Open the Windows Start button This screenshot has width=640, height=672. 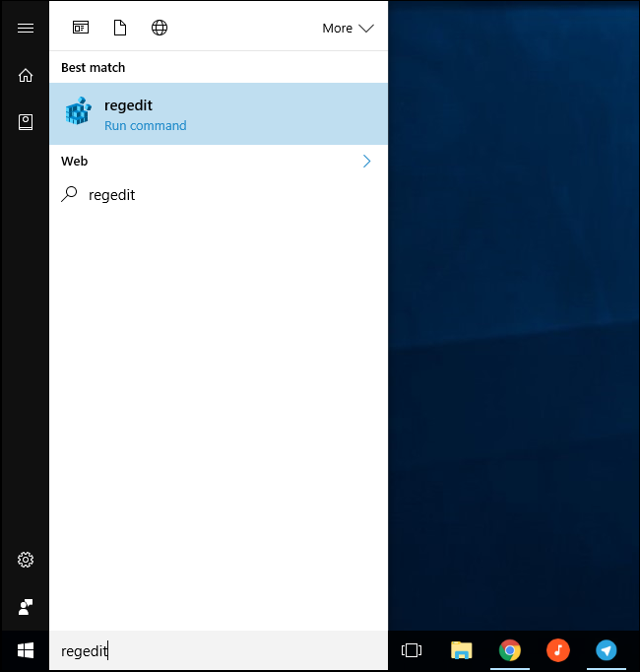coord(26,650)
